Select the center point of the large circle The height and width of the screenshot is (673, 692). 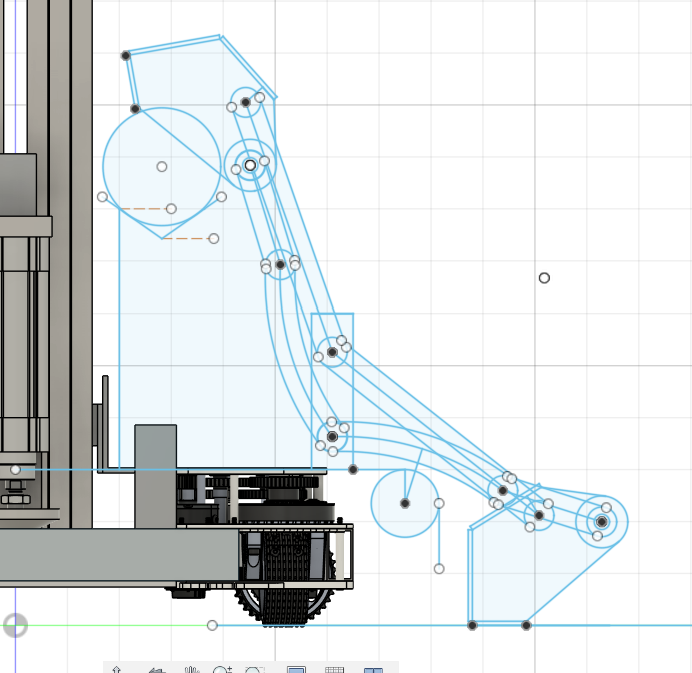(x=162, y=167)
